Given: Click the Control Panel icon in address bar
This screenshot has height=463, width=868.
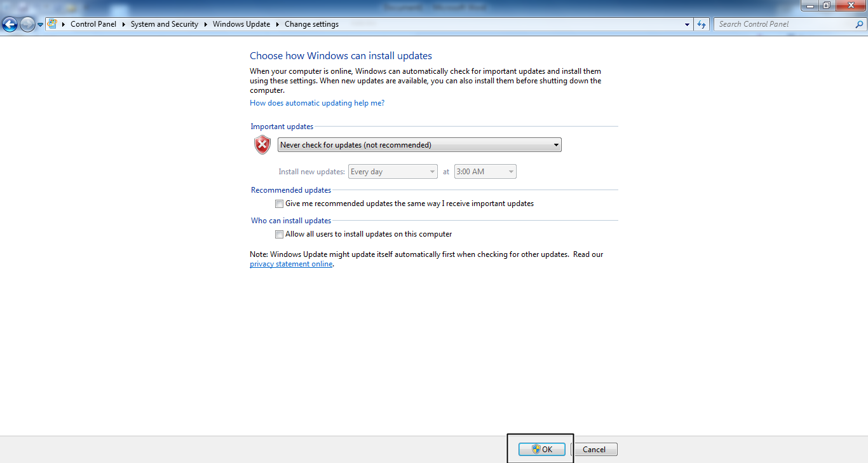Looking at the screenshot, I should pos(52,24).
